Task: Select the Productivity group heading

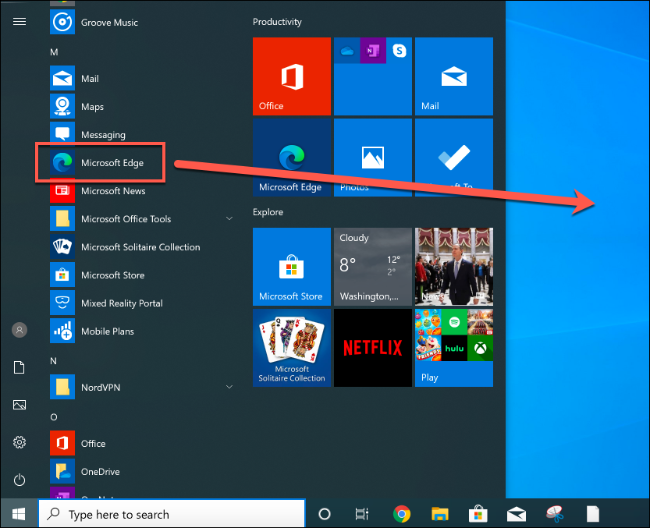Action: click(x=277, y=22)
